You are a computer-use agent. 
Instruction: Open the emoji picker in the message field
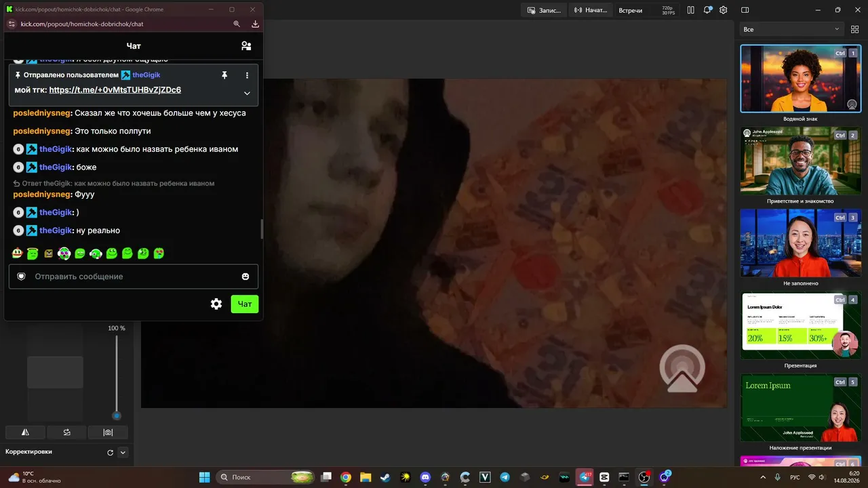click(x=245, y=277)
